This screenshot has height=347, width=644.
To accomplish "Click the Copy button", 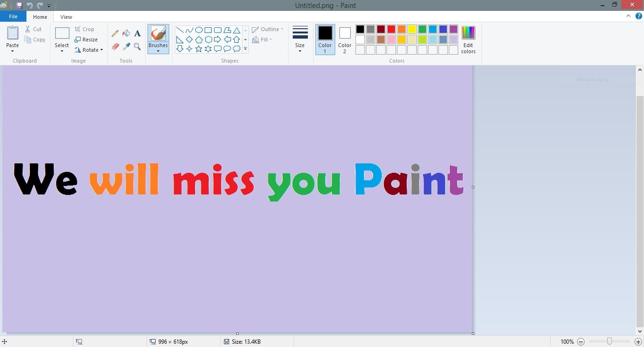I will tap(35, 40).
